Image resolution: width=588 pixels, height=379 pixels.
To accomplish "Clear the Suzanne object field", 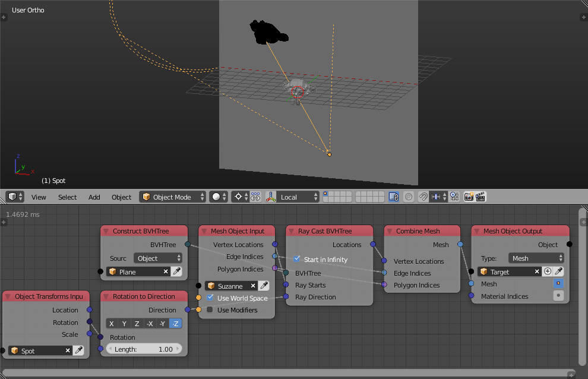I will (x=253, y=286).
